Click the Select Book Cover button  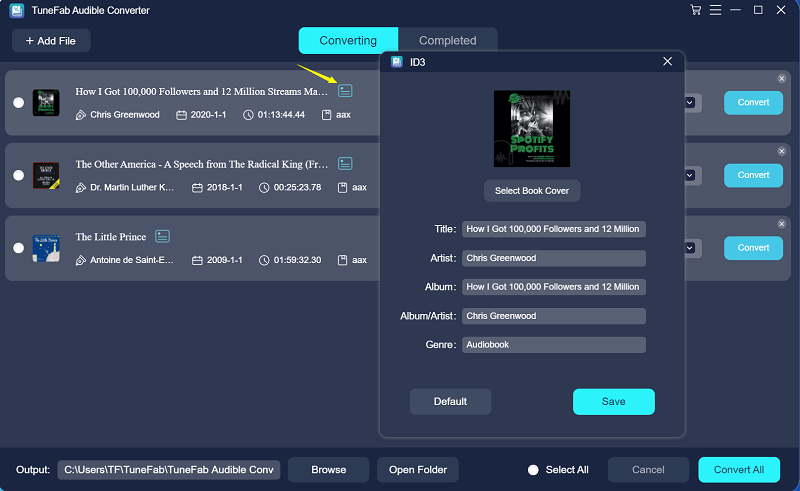[x=532, y=191]
